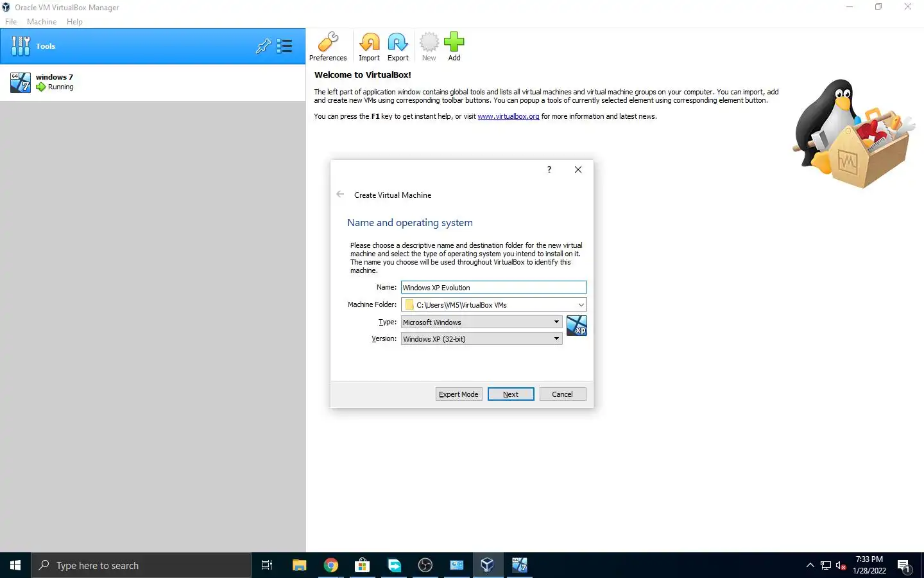Image resolution: width=924 pixels, height=578 pixels.
Task: Open Task View on taskbar
Action: point(267,565)
